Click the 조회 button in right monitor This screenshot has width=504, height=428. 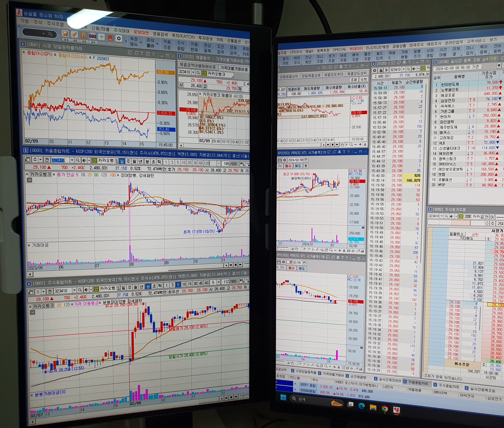(354, 80)
